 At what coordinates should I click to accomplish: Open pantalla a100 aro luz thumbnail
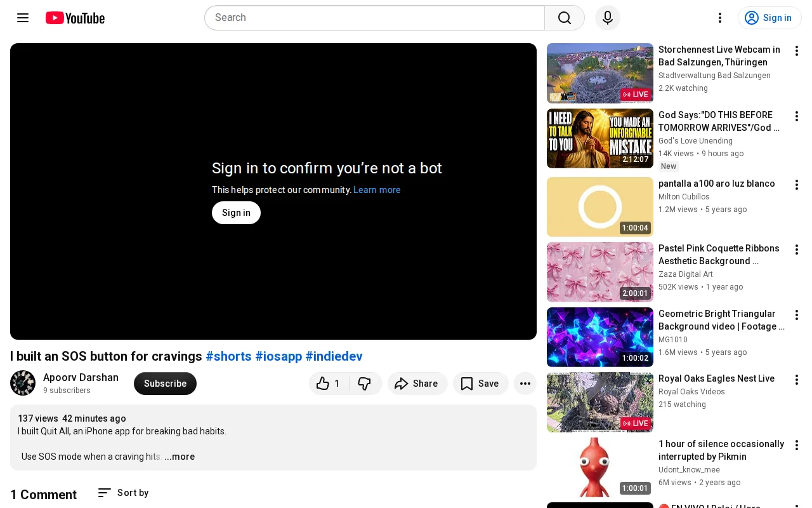(600, 207)
